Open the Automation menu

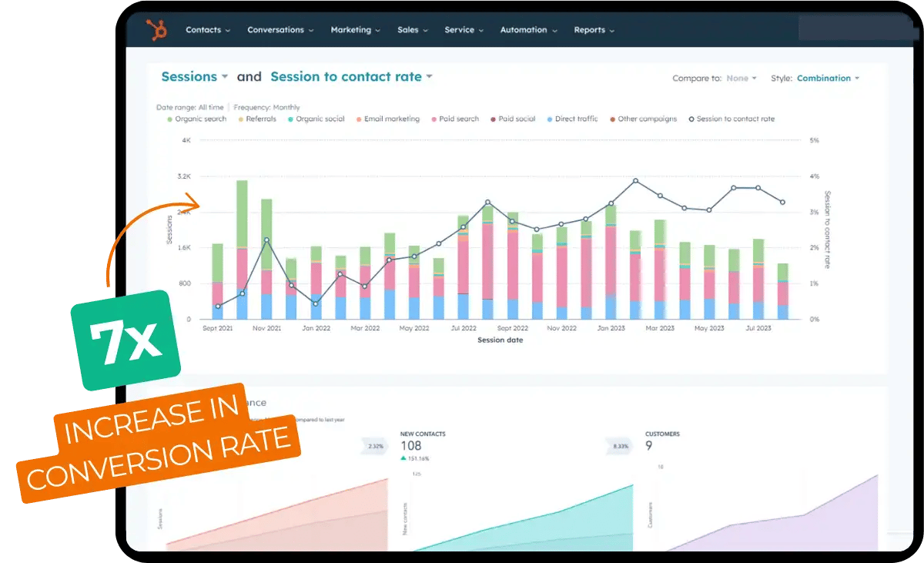[527, 30]
